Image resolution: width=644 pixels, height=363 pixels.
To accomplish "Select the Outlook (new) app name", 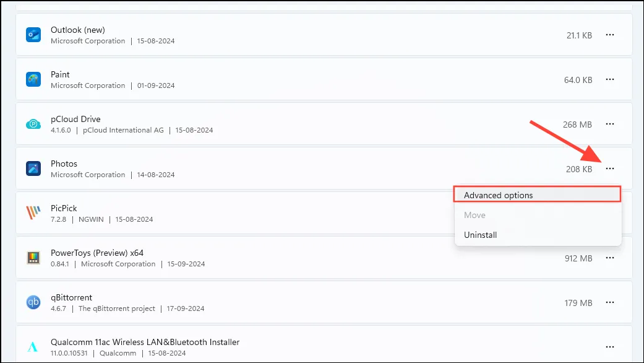I will click(x=77, y=30).
